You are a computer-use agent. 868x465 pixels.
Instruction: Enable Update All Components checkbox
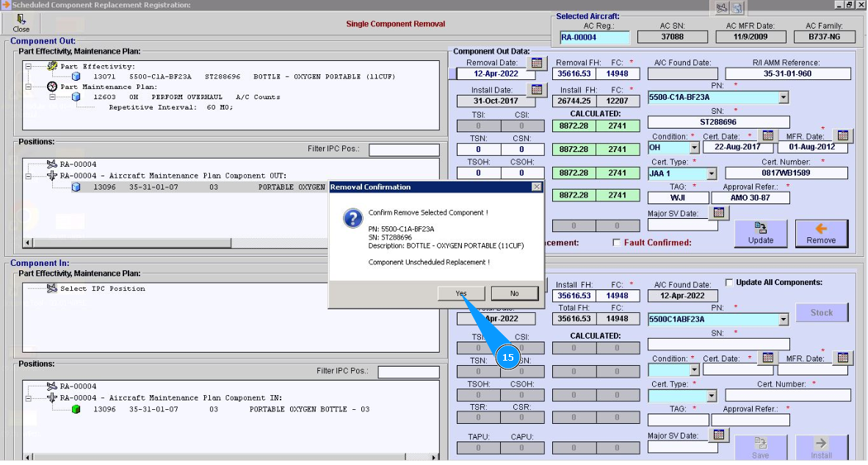tap(729, 283)
